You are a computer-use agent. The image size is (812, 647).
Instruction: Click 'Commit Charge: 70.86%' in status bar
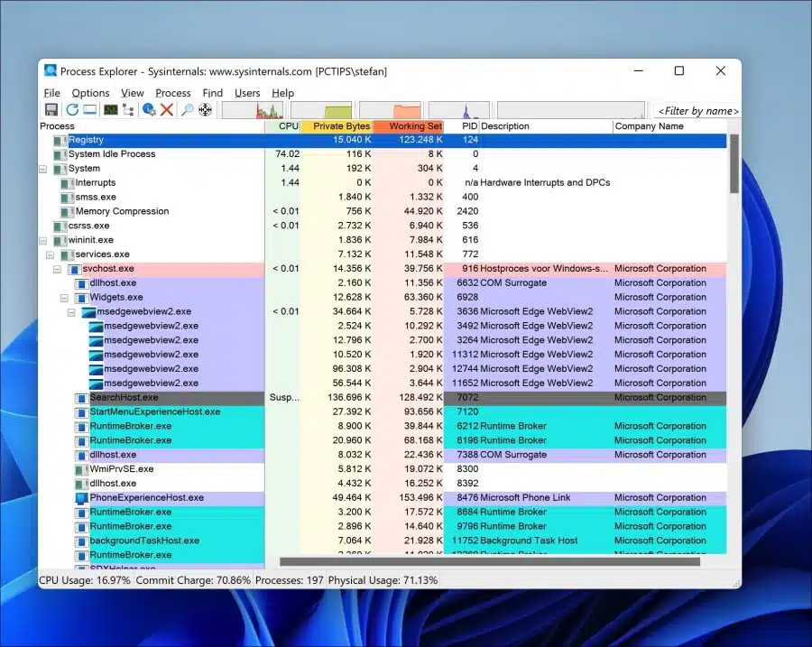(193, 580)
